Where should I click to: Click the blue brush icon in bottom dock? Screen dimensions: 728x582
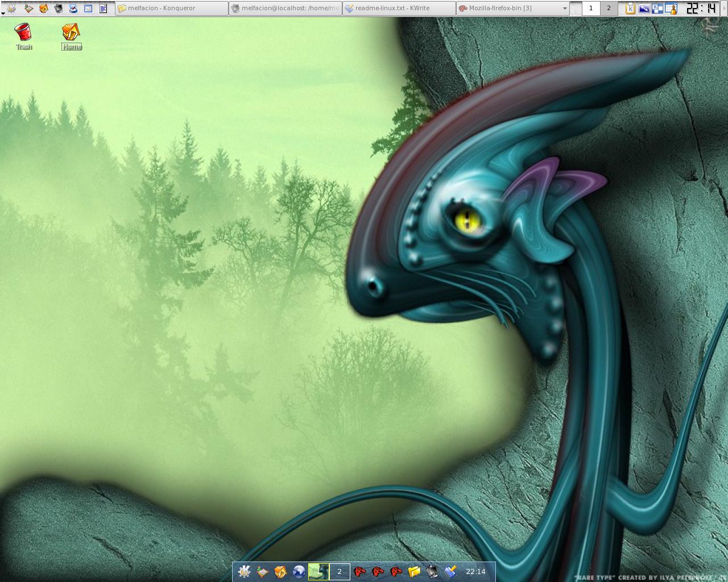coord(450,571)
